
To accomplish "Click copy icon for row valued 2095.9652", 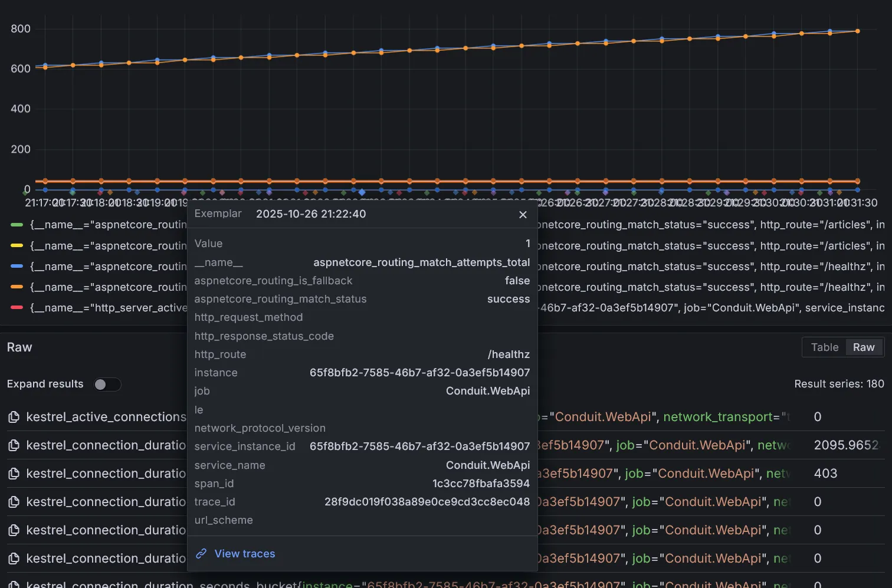I will pos(14,446).
